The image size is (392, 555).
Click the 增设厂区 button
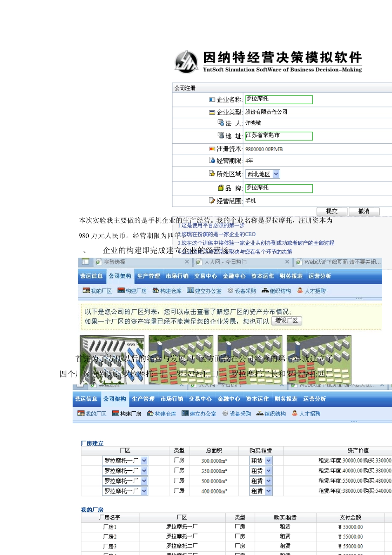(x=287, y=321)
